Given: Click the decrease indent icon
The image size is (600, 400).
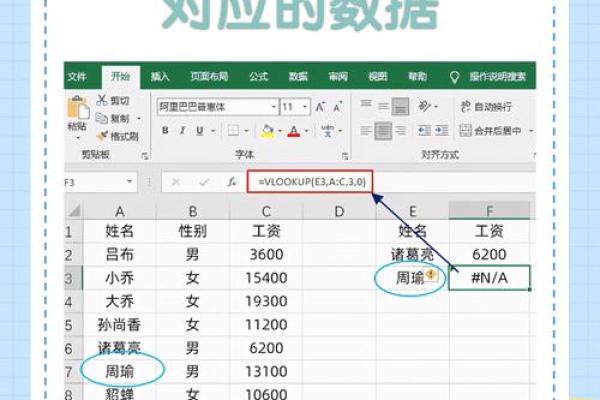Looking at the screenshot, I should click(424, 131).
